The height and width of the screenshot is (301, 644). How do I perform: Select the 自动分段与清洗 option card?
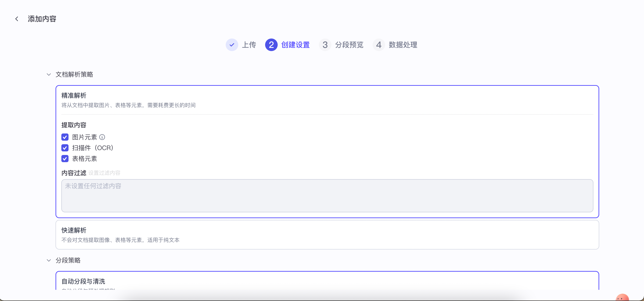(327, 281)
